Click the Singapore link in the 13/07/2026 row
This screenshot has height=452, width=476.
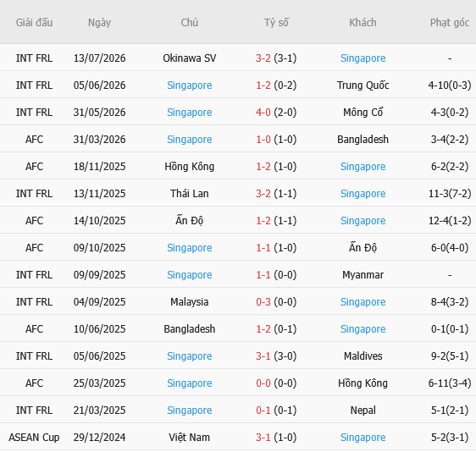click(363, 58)
